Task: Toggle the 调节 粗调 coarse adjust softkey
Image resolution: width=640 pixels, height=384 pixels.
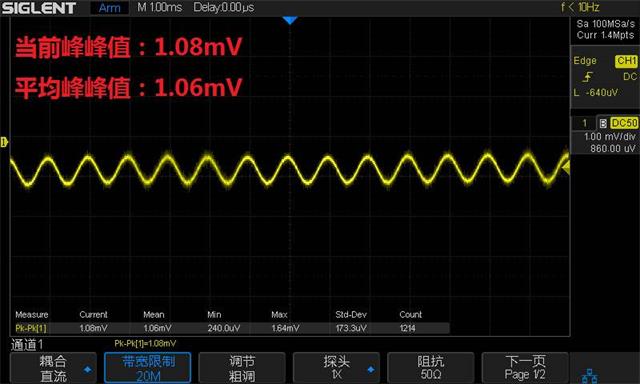Action: 242,368
